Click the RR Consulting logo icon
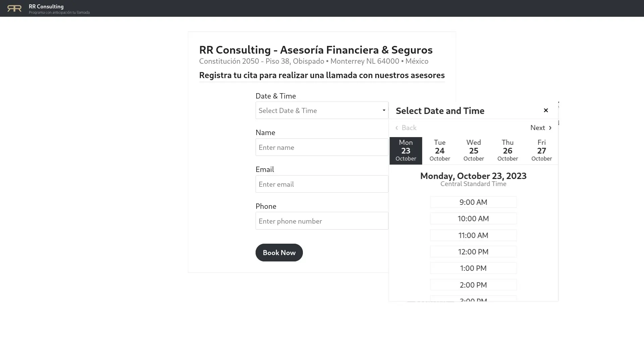 pyautogui.click(x=14, y=8)
